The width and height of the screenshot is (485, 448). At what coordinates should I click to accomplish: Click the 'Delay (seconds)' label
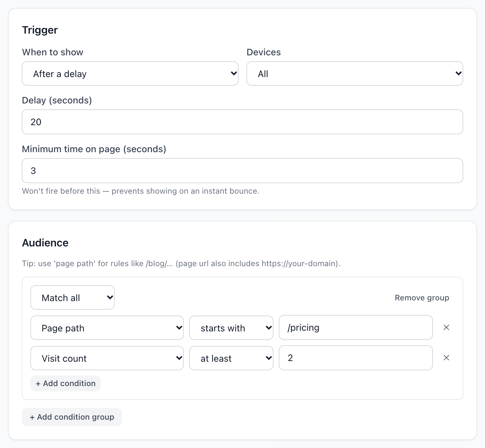tap(57, 100)
